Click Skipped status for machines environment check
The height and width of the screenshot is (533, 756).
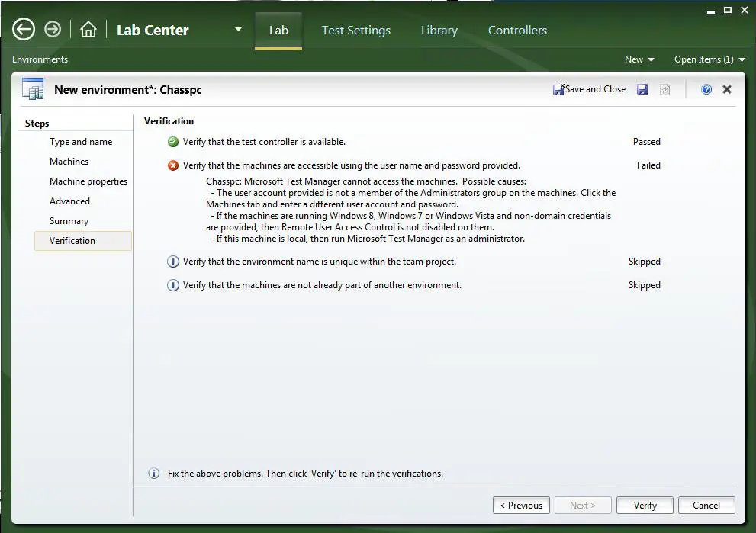click(x=644, y=285)
